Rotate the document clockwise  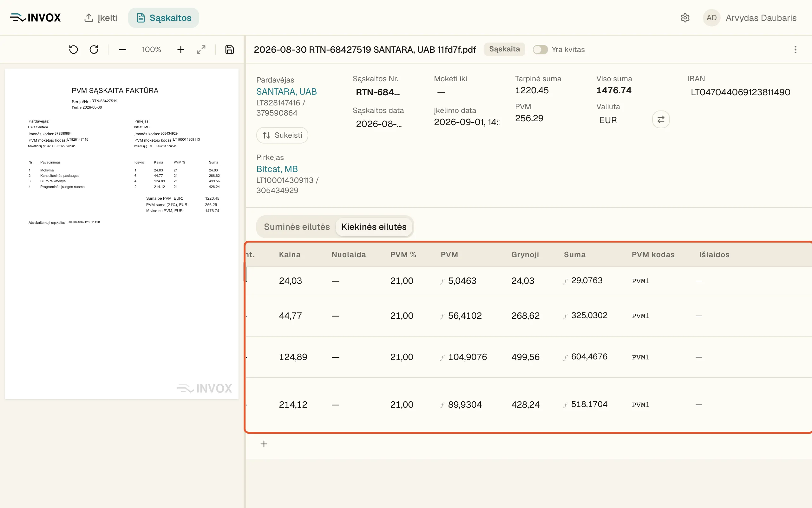[94, 50]
